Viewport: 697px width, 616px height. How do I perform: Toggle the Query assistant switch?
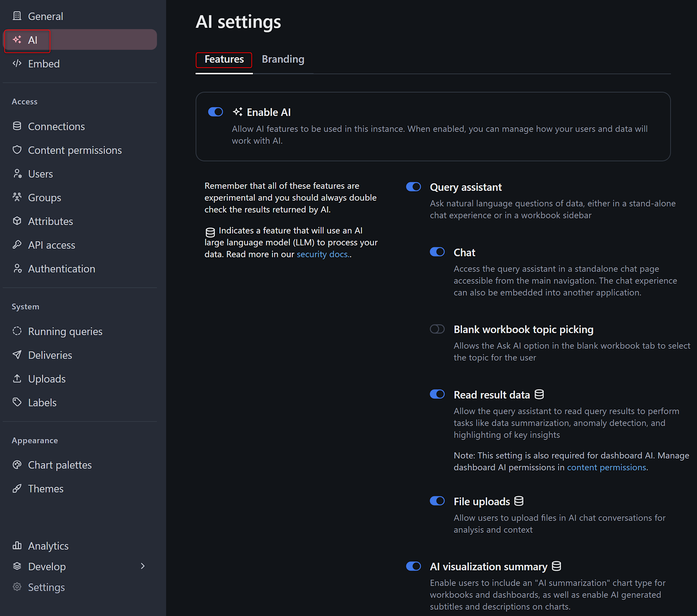pyautogui.click(x=413, y=187)
